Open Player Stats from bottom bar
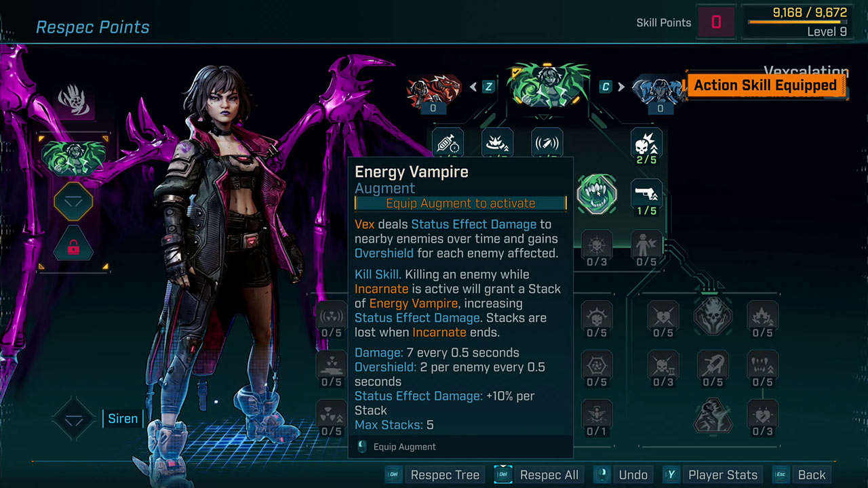868x488 pixels. 711,474
